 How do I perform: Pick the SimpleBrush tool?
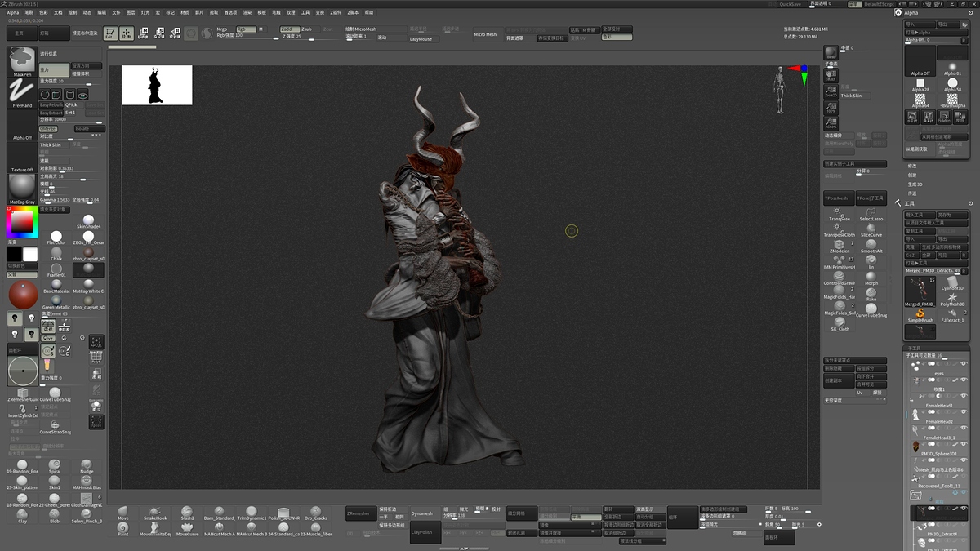tap(920, 315)
